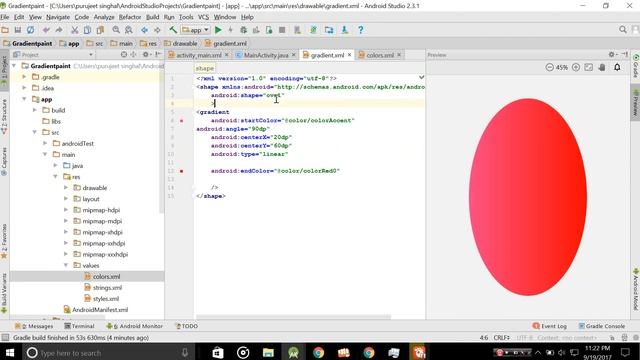Click the Windows Start button
Viewport: 640px width, 360px height.
(10, 353)
